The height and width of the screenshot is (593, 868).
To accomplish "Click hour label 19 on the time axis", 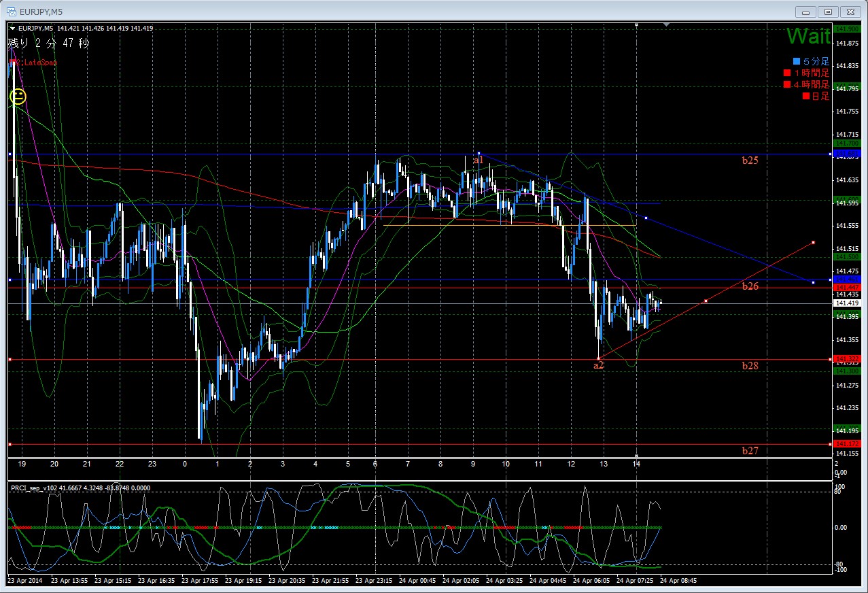I will point(21,464).
